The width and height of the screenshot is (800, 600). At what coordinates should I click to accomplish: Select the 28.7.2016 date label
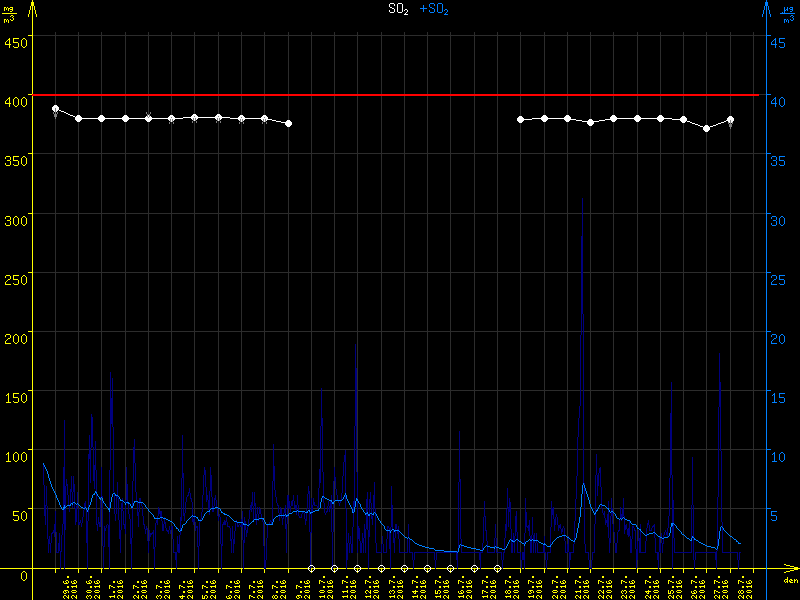748,586
